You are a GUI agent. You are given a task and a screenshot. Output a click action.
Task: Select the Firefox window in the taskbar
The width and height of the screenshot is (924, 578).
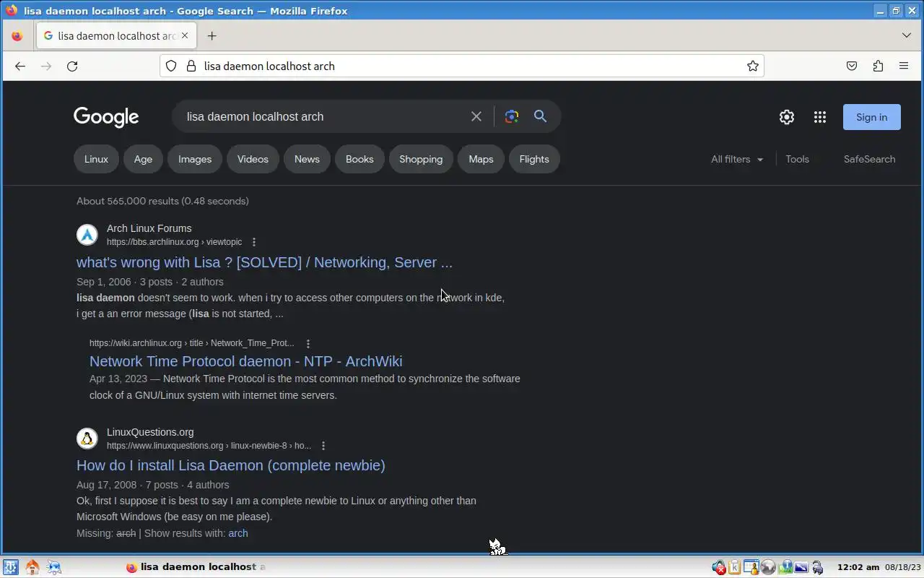(195, 567)
